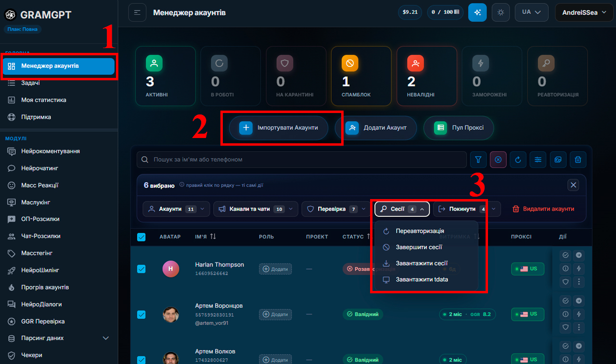Click the 0 / 100 proxy counter badge

445,13
